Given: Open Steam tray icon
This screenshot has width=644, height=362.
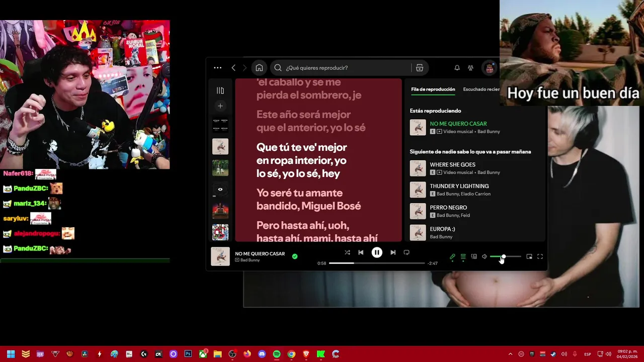Looking at the screenshot, I should (x=553, y=354).
